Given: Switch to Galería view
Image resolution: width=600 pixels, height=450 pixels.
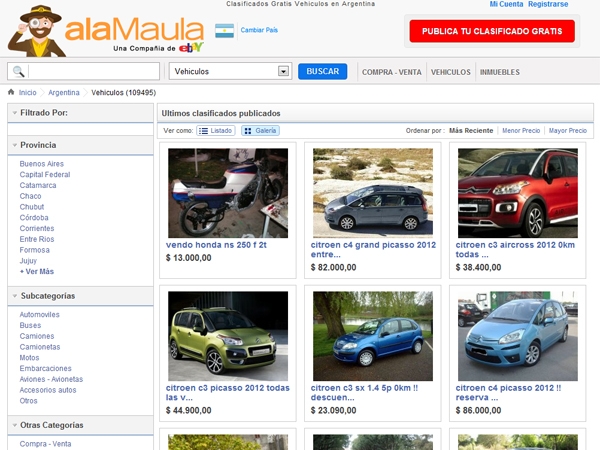Looking at the screenshot, I should (x=260, y=130).
